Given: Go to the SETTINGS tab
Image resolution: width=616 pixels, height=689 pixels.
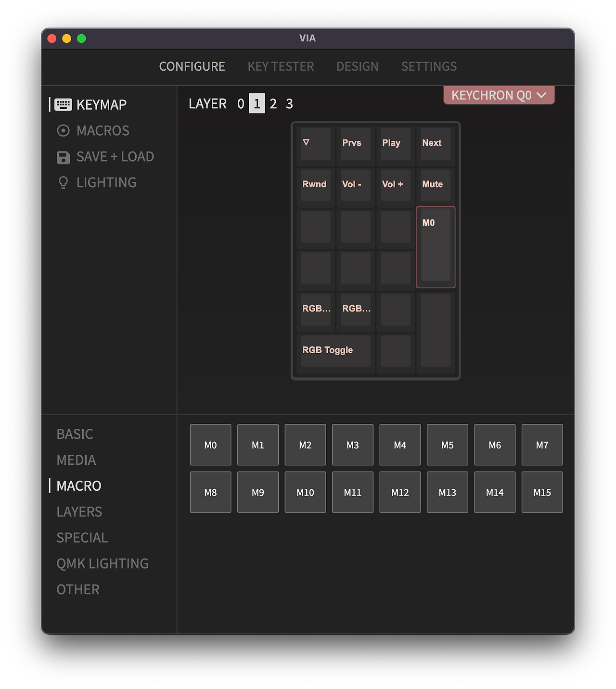Looking at the screenshot, I should (428, 66).
